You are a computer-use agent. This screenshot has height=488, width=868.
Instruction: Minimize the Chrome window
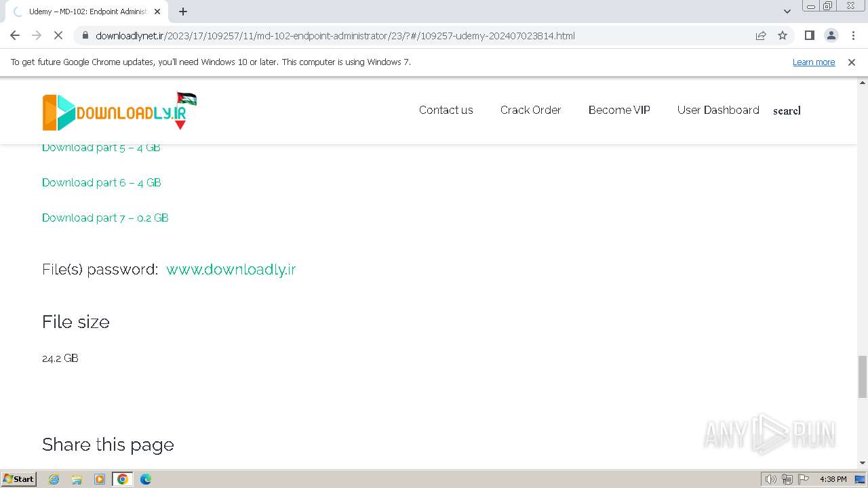tap(811, 6)
